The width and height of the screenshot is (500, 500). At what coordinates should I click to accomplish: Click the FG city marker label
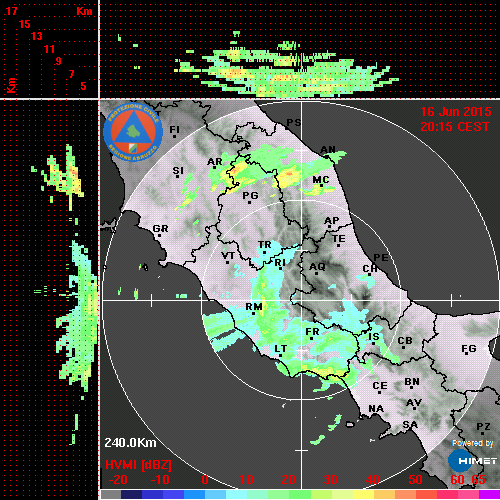[469, 348]
